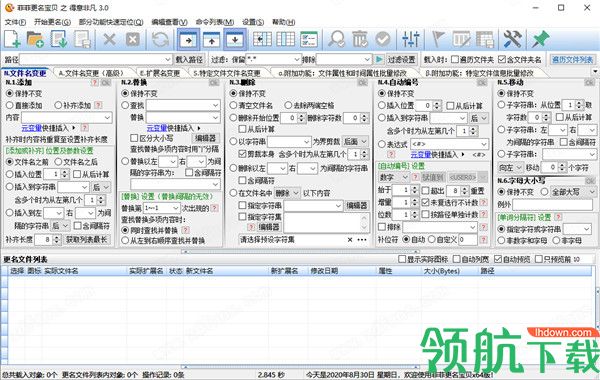Screen dimensions: 600x380
Task: Open the 向左 move direction dropdown
Action: click(519, 167)
